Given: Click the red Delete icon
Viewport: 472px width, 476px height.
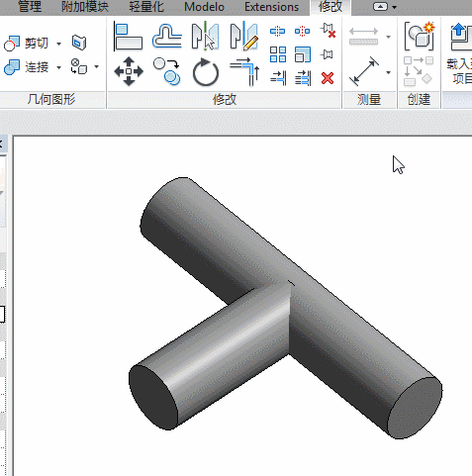Looking at the screenshot, I should pos(328,78).
